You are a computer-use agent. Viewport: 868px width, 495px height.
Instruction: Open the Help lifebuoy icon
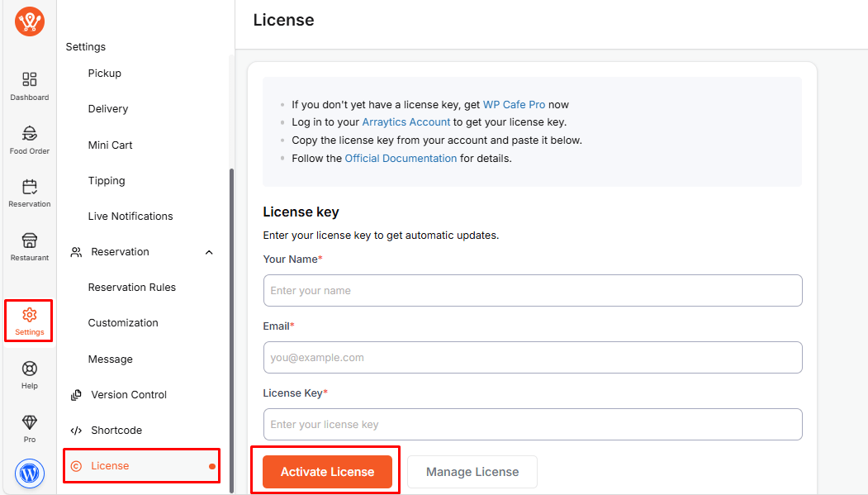(30, 369)
